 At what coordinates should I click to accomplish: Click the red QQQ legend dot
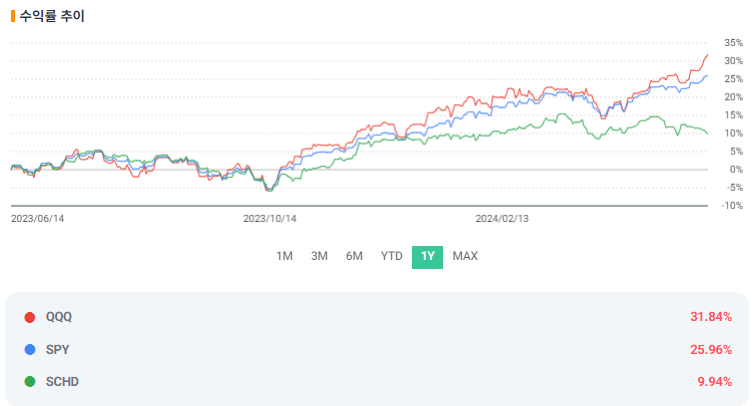click(x=30, y=317)
